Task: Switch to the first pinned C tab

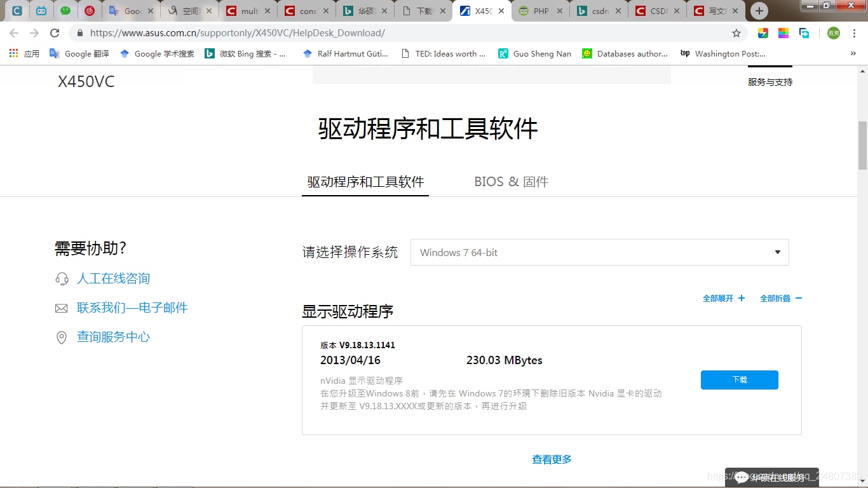Action: (x=17, y=11)
